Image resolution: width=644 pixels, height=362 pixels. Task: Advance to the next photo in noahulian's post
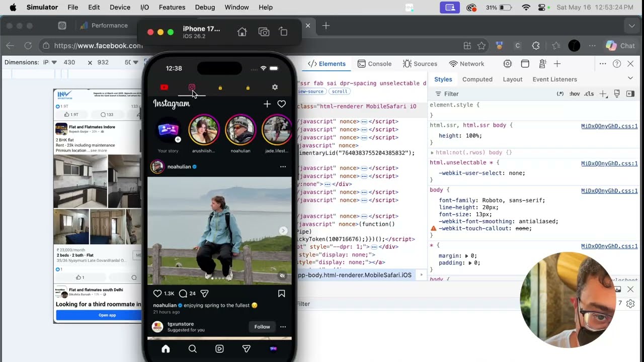[x=283, y=230]
